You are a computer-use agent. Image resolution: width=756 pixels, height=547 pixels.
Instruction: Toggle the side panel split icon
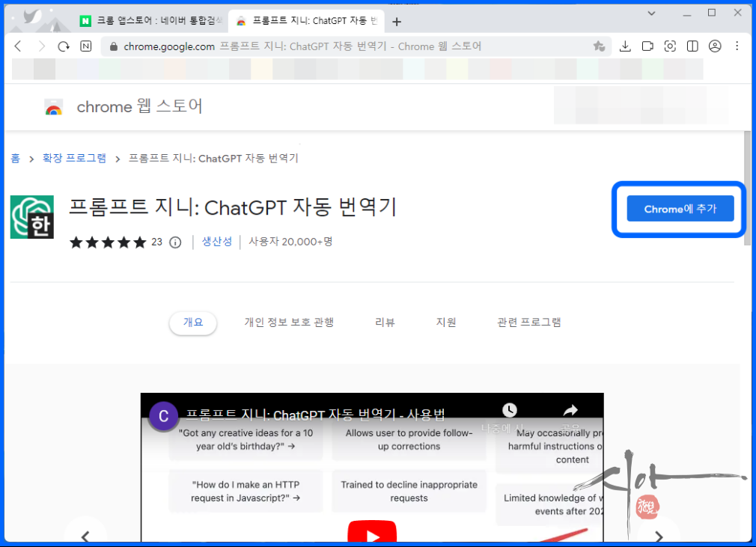coord(692,46)
